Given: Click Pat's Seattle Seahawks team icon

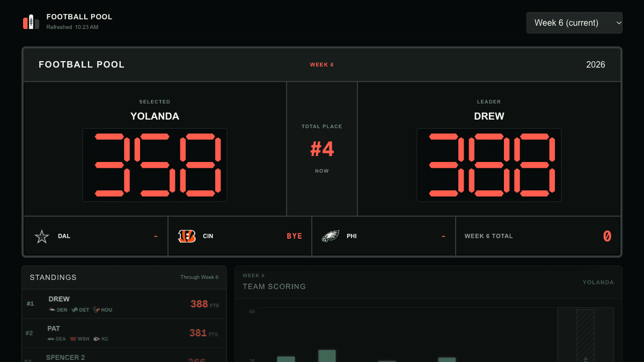Looking at the screenshot, I should [51, 339].
